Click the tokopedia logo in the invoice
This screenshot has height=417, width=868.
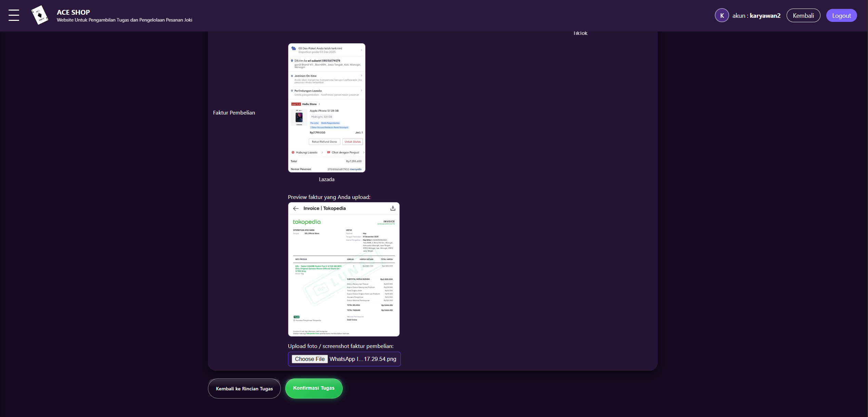point(306,222)
